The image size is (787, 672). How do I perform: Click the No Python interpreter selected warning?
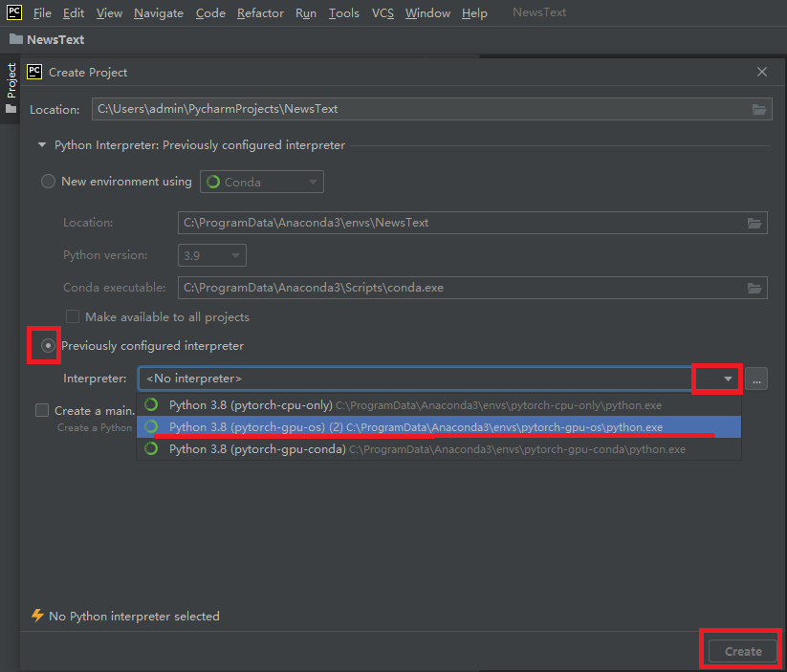[x=134, y=617]
